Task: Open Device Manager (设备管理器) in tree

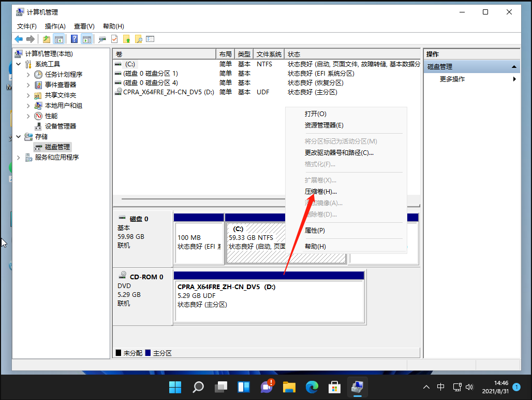Action: point(60,126)
